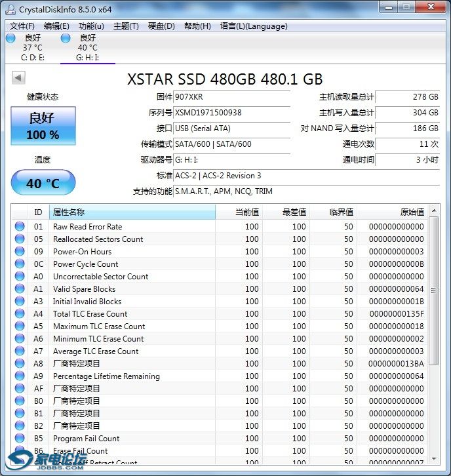Open the 语言(L)(Language) menu
The height and width of the screenshot is (476, 451).
pos(254,26)
